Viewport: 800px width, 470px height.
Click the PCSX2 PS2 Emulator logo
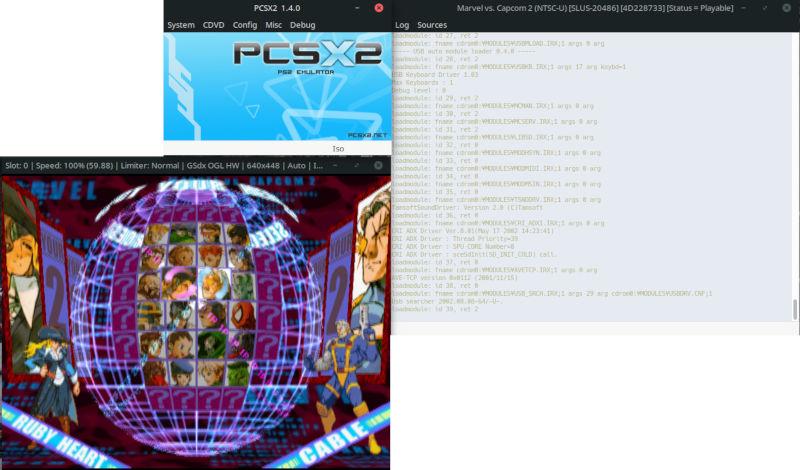(x=277, y=61)
